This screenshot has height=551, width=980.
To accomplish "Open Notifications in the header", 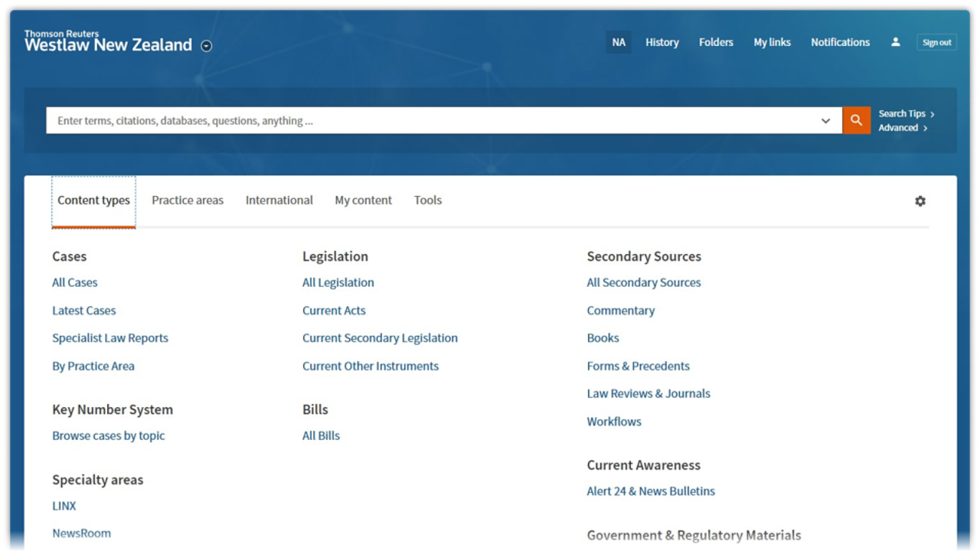I will coord(840,42).
